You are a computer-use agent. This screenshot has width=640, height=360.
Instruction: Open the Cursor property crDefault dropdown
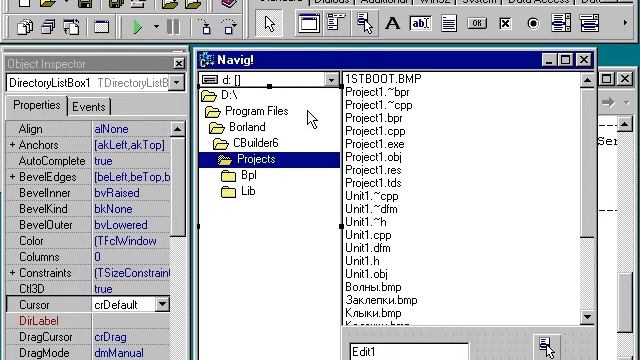click(162, 304)
